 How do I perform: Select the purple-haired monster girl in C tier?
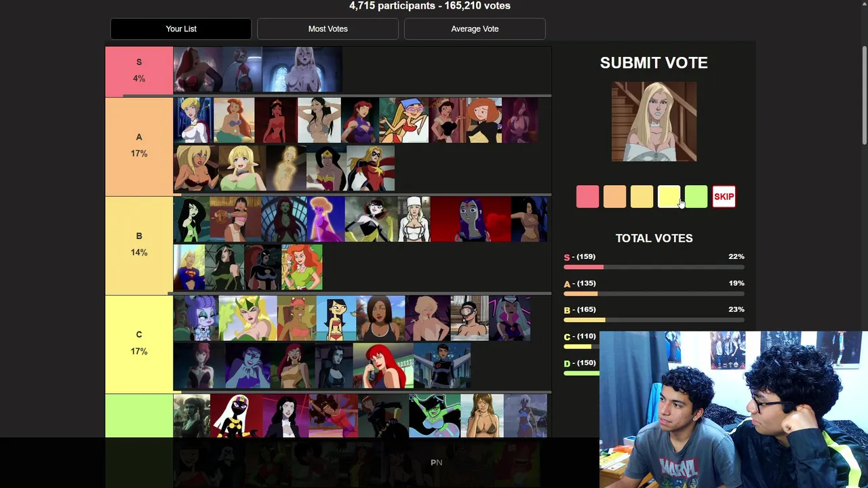coord(196,319)
